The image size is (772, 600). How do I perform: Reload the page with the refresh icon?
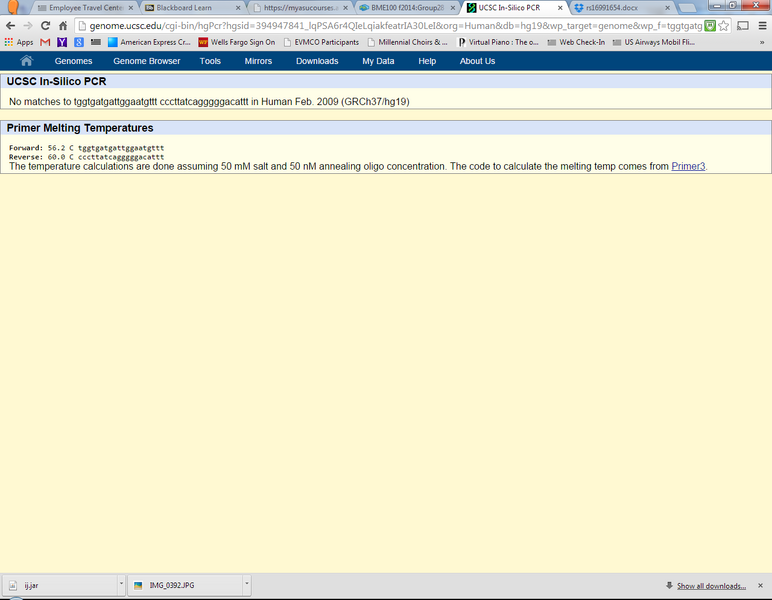point(46,25)
